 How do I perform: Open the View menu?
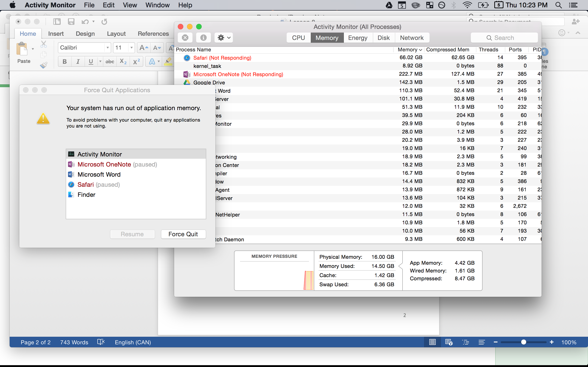(130, 5)
